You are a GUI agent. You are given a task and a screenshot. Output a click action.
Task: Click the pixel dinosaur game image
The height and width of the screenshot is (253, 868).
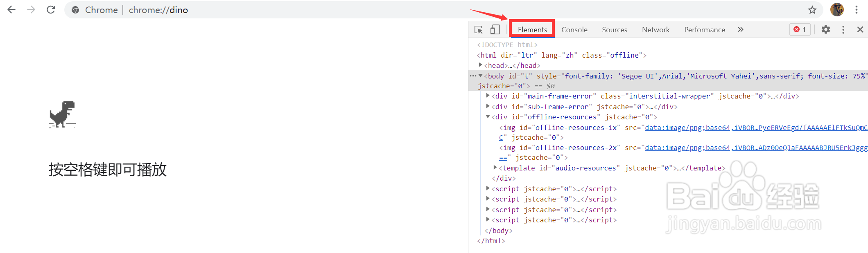(x=62, y=114)
